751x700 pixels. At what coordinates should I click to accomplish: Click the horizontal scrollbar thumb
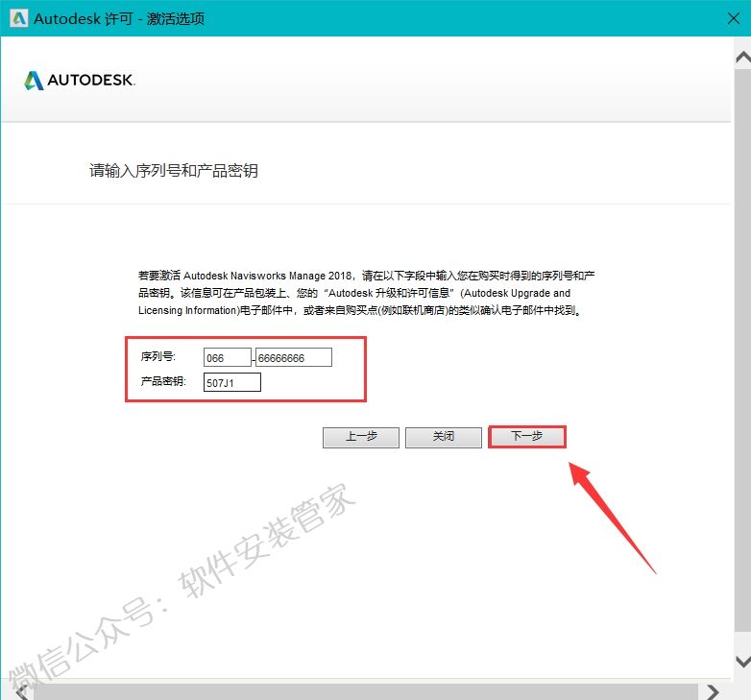365,691
